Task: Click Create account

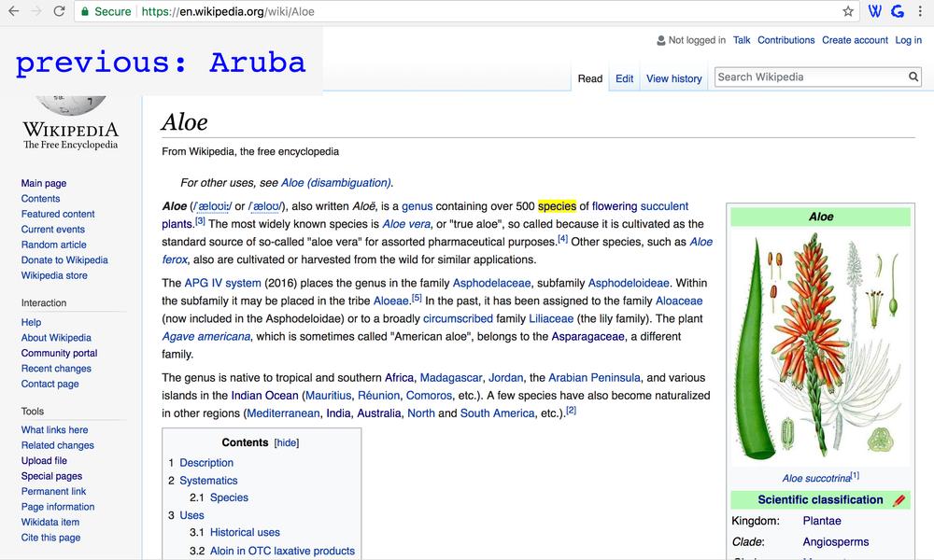Action: (x=855, y=40)
